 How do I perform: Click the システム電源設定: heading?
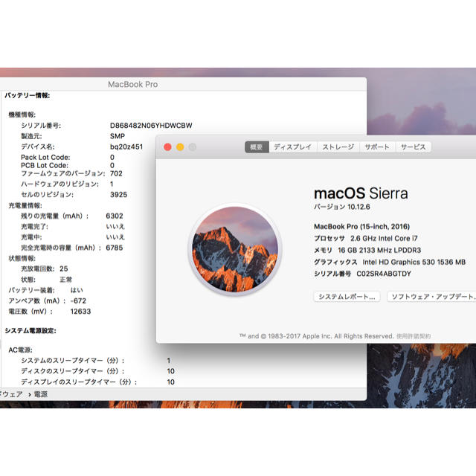[x=30, y=330]
